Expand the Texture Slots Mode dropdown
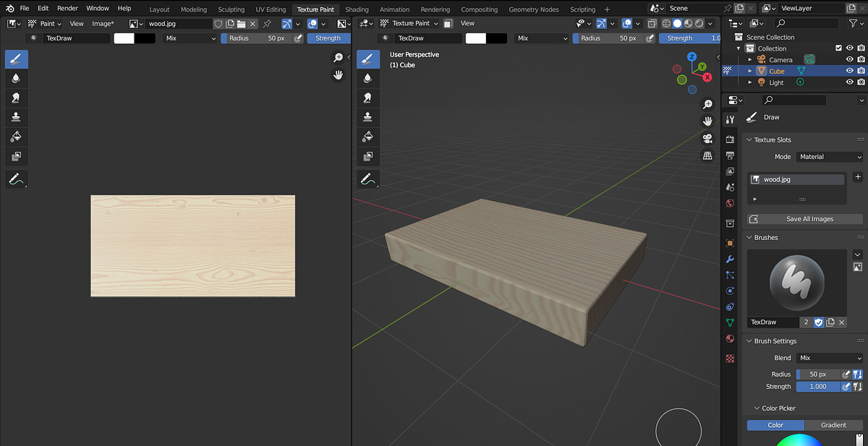868x446 pixels. (x=830, y=156)
